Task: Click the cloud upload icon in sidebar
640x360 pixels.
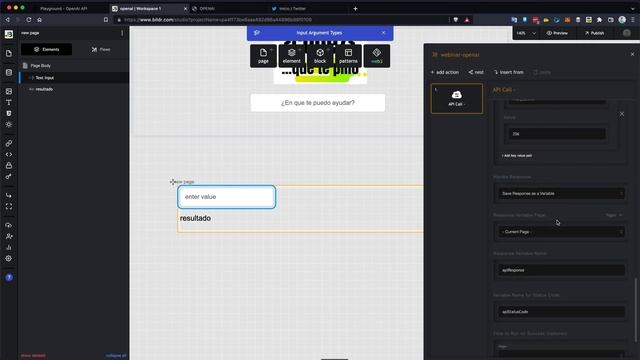Action: tap(9, 225)
